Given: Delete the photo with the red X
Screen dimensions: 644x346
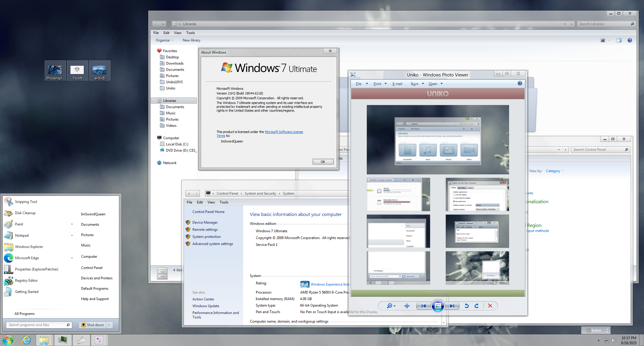Looking at the screenshot, I should click(490, 306).
